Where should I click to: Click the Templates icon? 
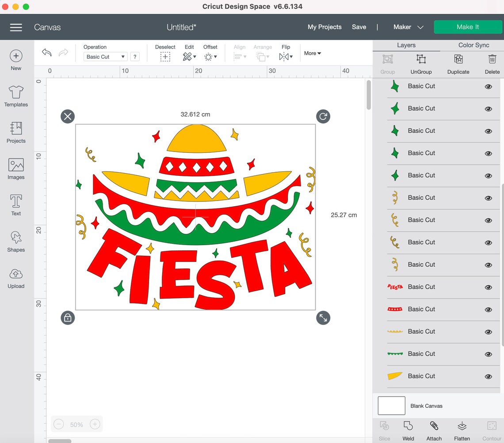coord(16,96)
